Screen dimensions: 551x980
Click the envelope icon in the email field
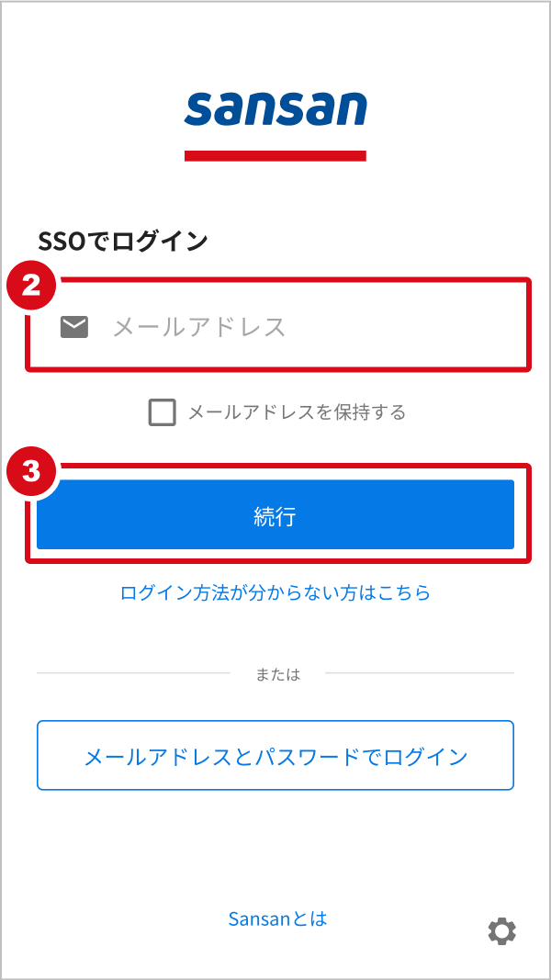(74, 326)
